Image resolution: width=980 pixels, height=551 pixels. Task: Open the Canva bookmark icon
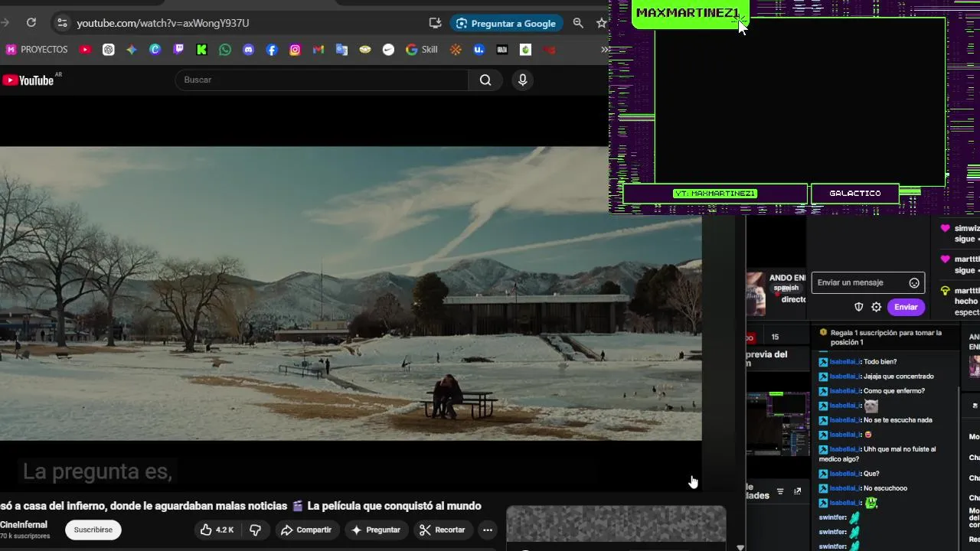[x=155, y=50]
